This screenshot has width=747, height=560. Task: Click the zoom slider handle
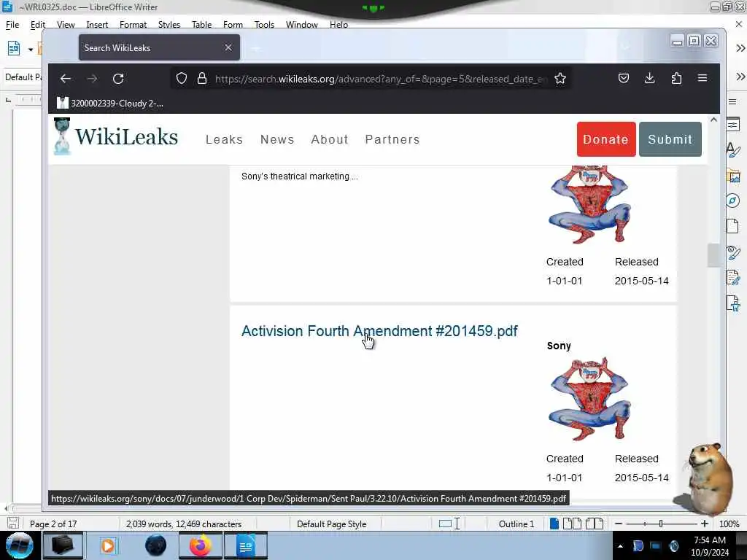661,524
